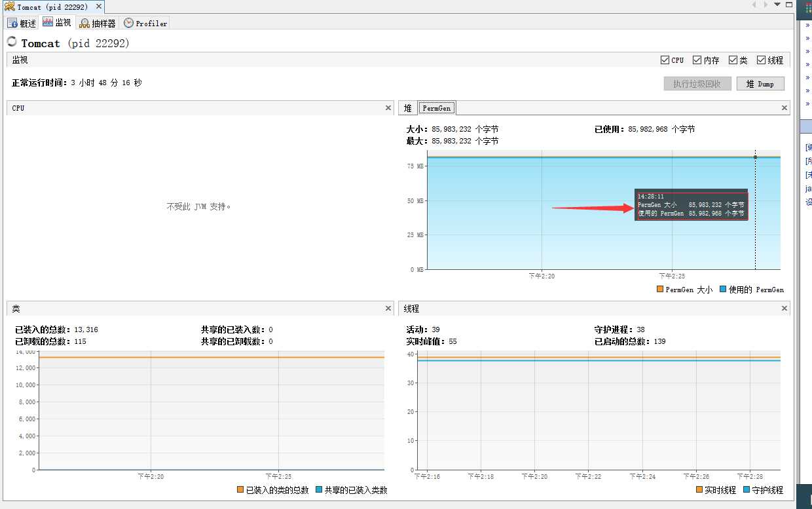Click the 下午2:28 label in 线程 chart
Image resolution: width=812 pixels, height=509 pixels.
(x=748, y=476)
